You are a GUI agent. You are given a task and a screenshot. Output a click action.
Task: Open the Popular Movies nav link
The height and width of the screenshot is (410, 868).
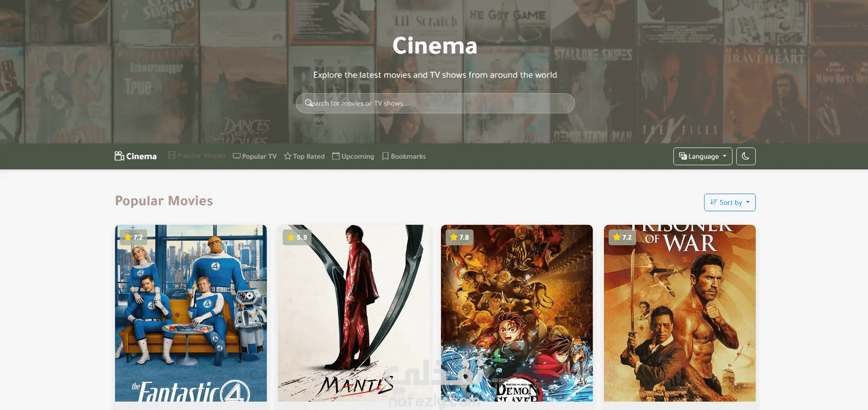click(197, 155)
